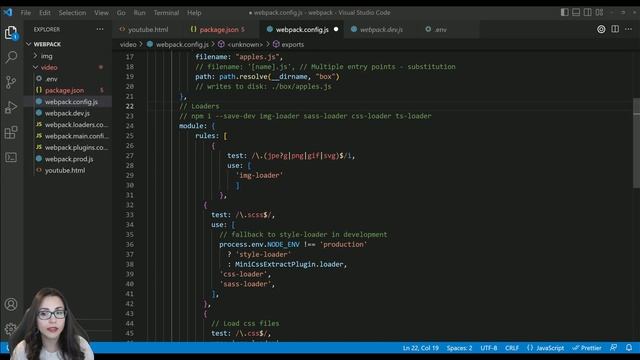Viewport: 640px width, 360px height.
Task: Open the Selection menu
Action: (x=72, y=13)
